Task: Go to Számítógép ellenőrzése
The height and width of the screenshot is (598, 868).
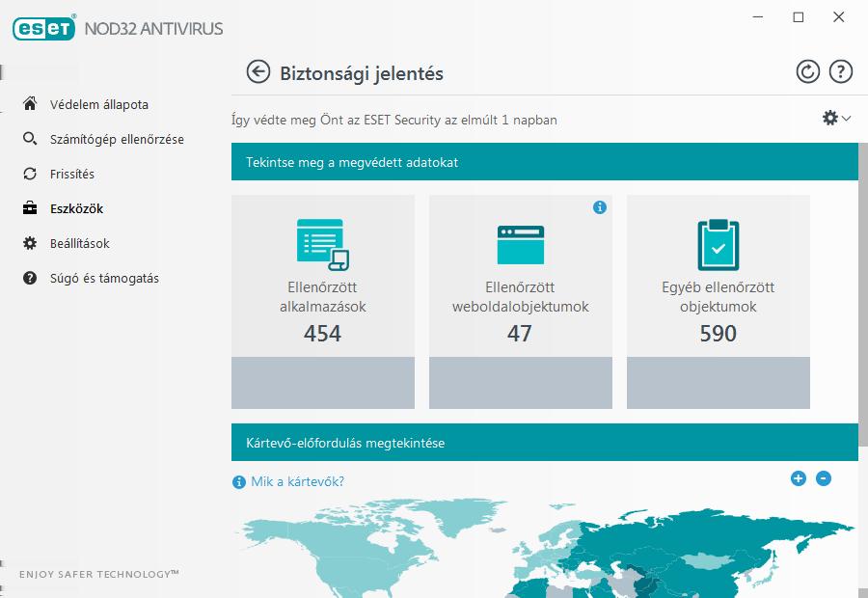Action: click(x=117, y=139)
